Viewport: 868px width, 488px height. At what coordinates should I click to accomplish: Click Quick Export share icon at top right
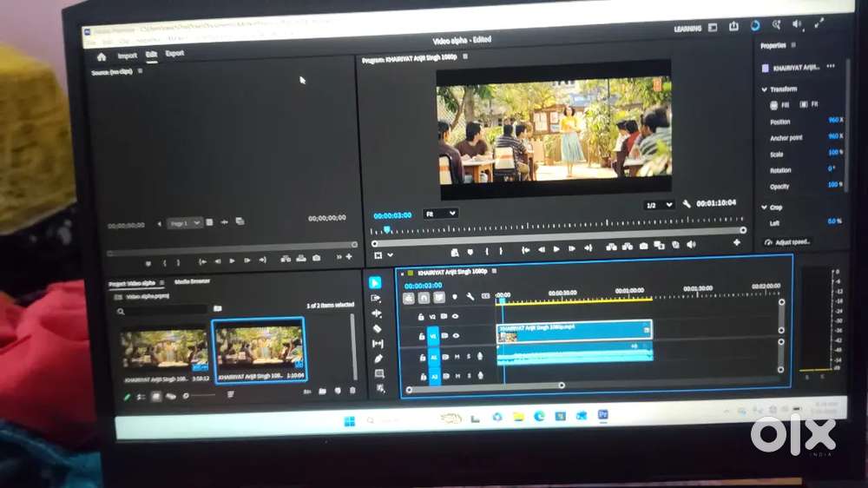coord(733,26)
